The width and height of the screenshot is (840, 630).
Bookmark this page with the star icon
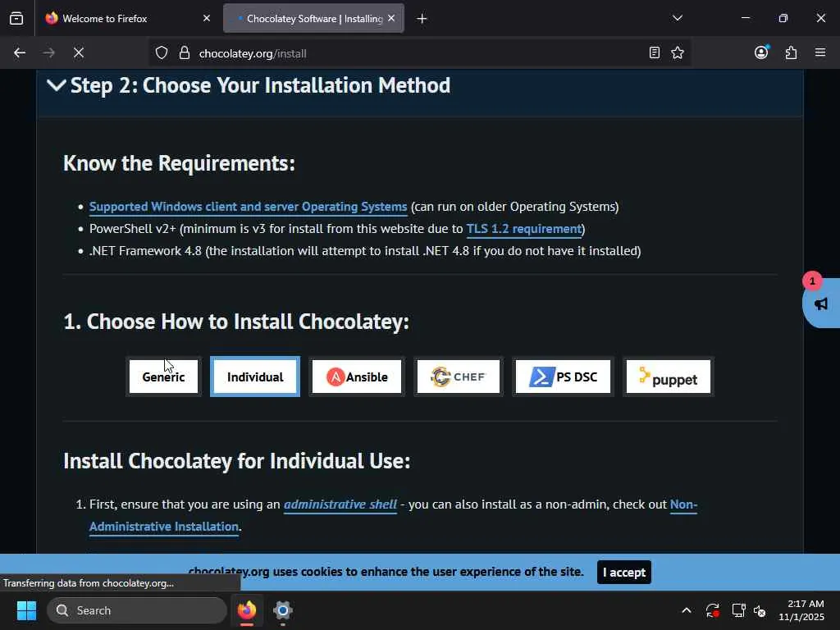678,53
